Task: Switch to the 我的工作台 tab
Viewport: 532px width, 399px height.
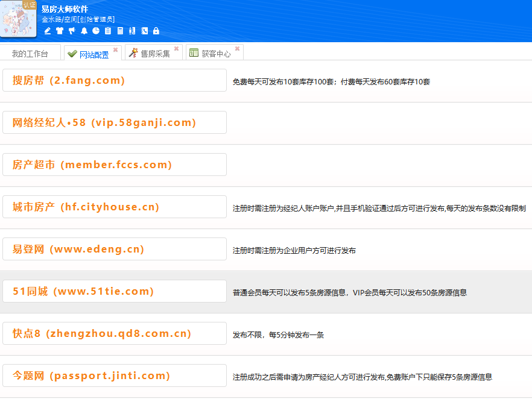Action: 30,53
